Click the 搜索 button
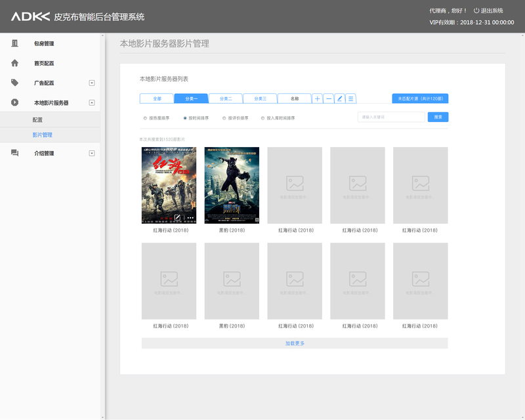525x420 pixels. click(438, 117)
